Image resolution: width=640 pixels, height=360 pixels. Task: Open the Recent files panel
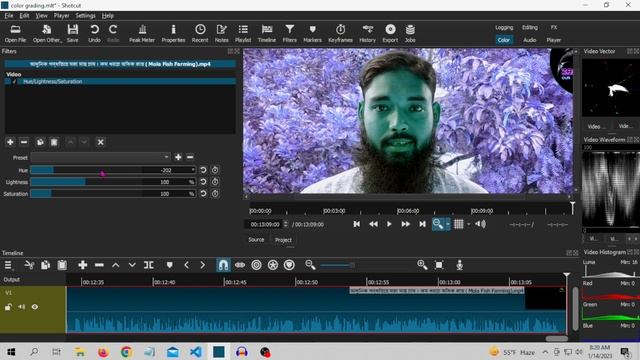pos(200,33)
